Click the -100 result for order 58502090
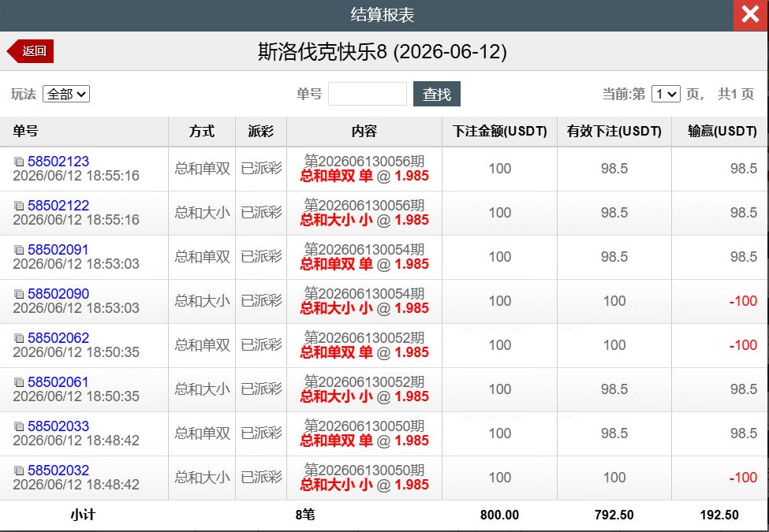 point(743,301)
